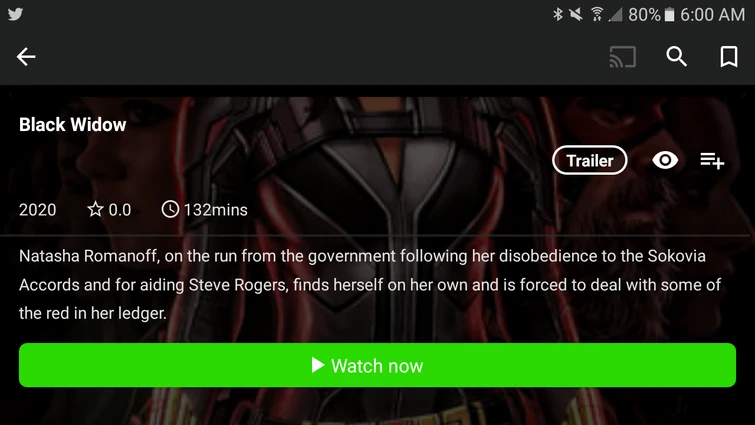The image size is (755, 425).
Task: Go back using the arrow icon
Action: click(26, 57)
